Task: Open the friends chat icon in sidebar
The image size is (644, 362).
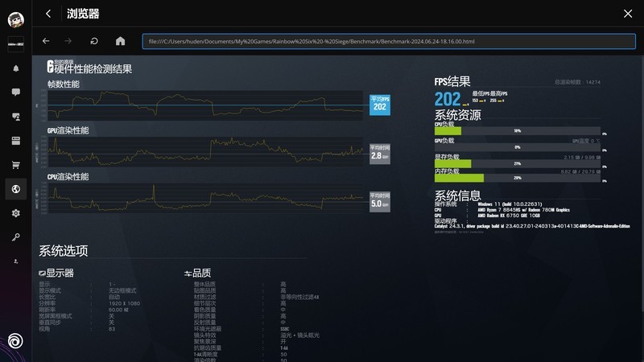Action: click(x=15, y=117)
